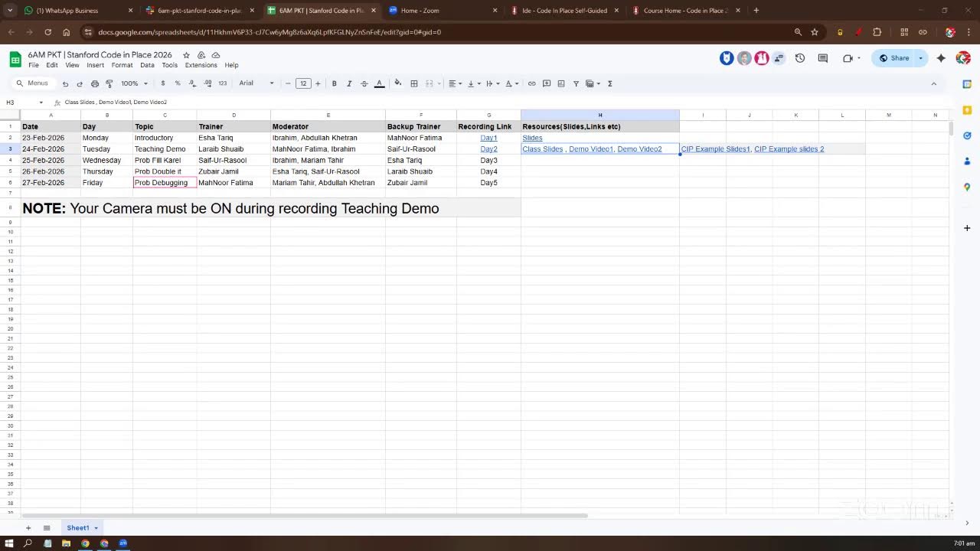The width and height of the screenshot is (980, 551).
Task: Open the File menu
Action: (x=34, y=65)
